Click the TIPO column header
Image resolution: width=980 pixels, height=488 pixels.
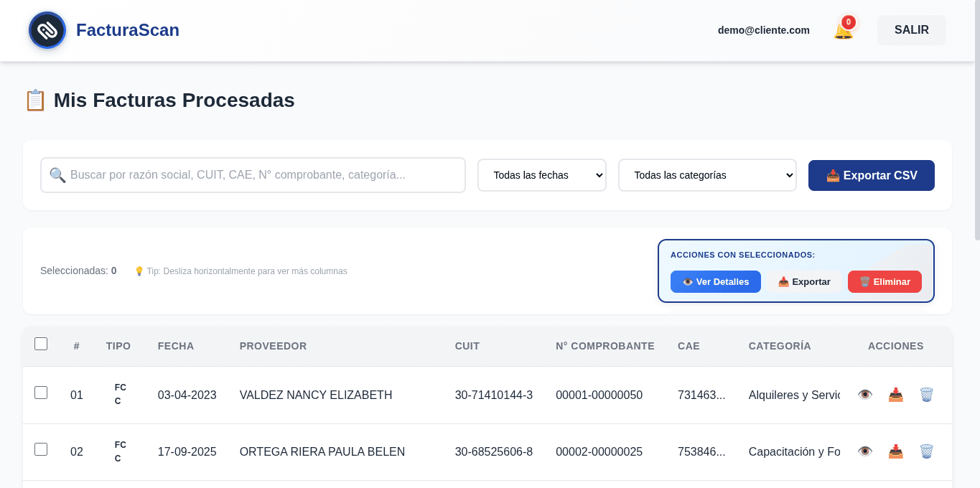pos(118,346)
